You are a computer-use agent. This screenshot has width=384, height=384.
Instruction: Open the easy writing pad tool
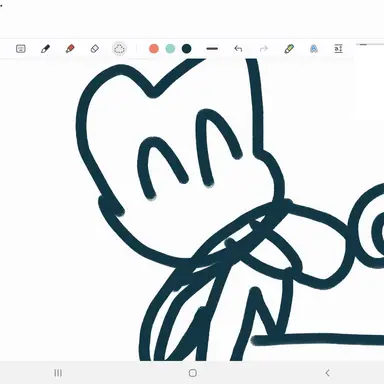point(338,49)
